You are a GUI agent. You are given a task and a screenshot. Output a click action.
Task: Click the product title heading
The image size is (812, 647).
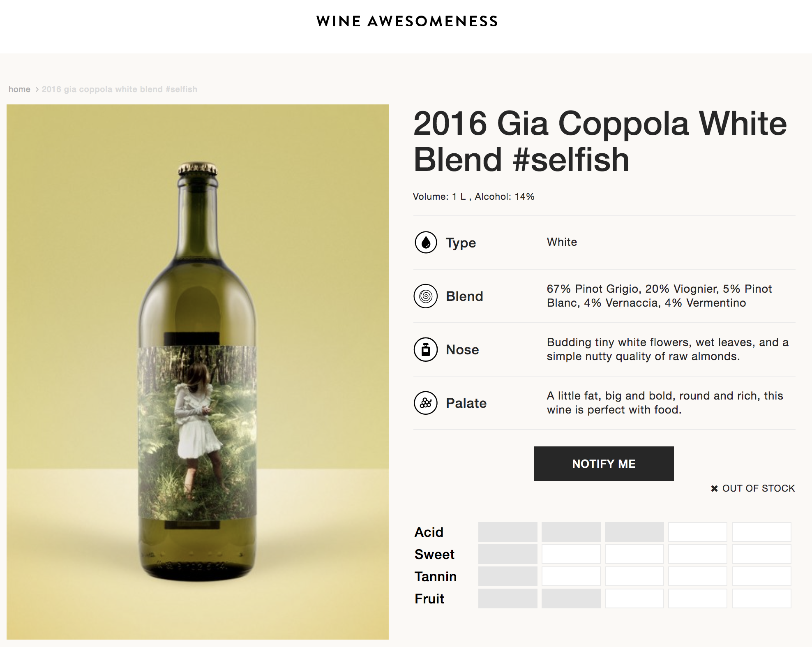pos(600,141)
